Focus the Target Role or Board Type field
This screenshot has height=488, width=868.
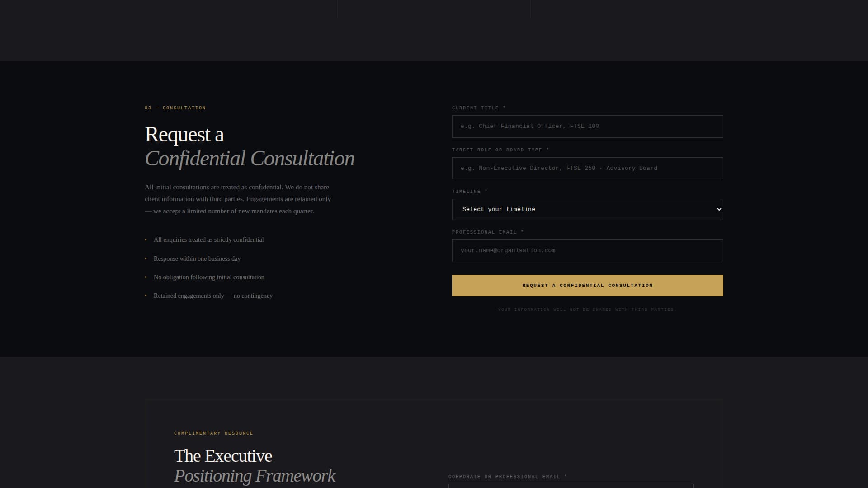point(587,168)
